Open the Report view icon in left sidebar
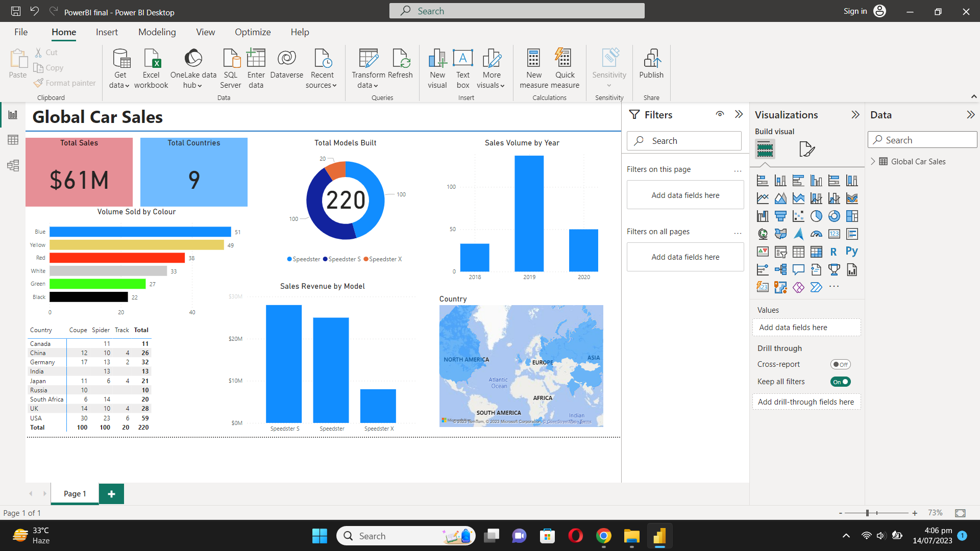This screenshot has width=980, height=551. pos(13,115)
